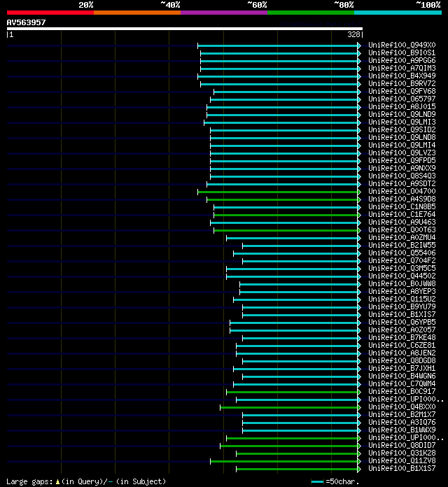
Task: Select hit label UniRef100_Q9FV68
Action: (402, 91)
